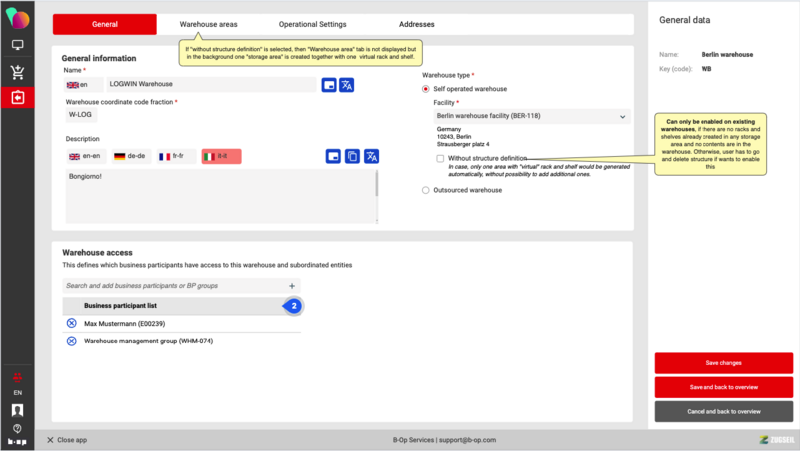Click the description text area scrollbar
The image size is (800, 451).
377,184
